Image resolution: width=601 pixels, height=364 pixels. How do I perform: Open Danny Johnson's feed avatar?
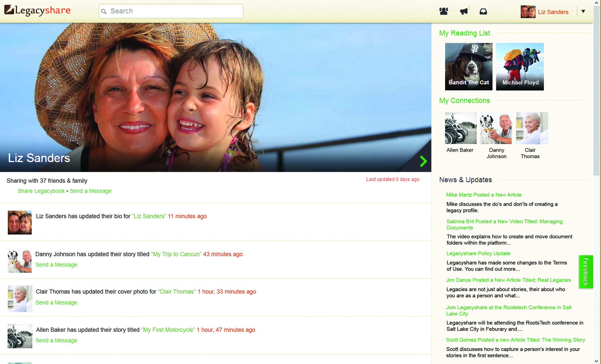[20, 261]
